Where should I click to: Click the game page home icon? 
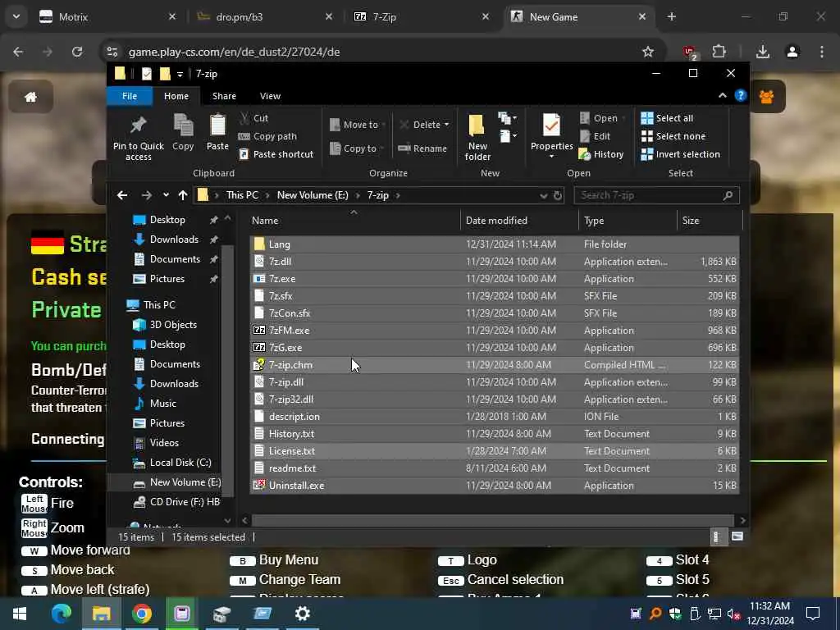click(31, 97)
